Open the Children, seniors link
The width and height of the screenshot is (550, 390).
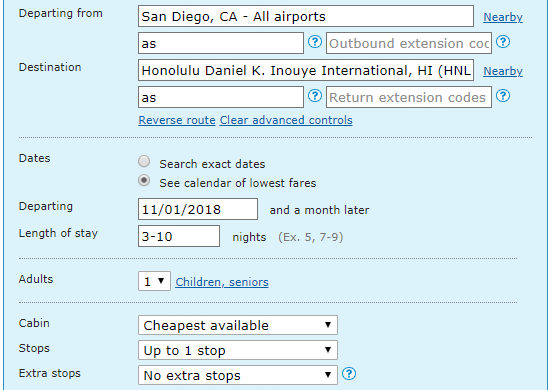pyautogui.click(x=222, y=282)
